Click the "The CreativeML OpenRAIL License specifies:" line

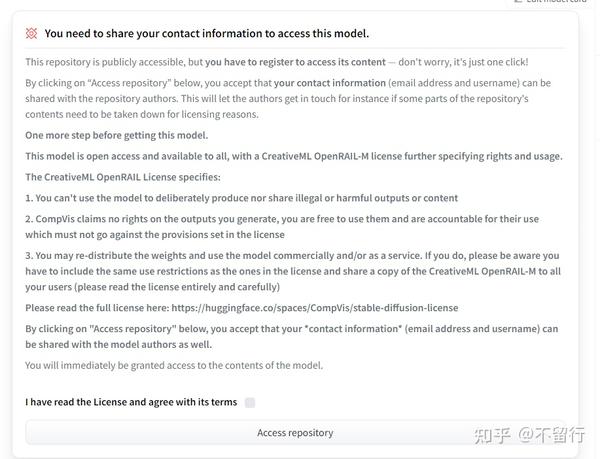click(x=123, y=177)
